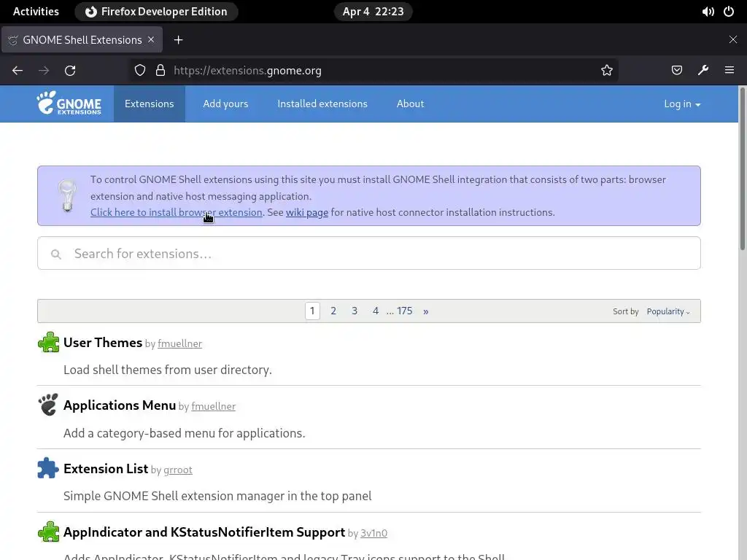Jump to last page 175
Viewport: 747px width, 560px height.
pos(404,311)
